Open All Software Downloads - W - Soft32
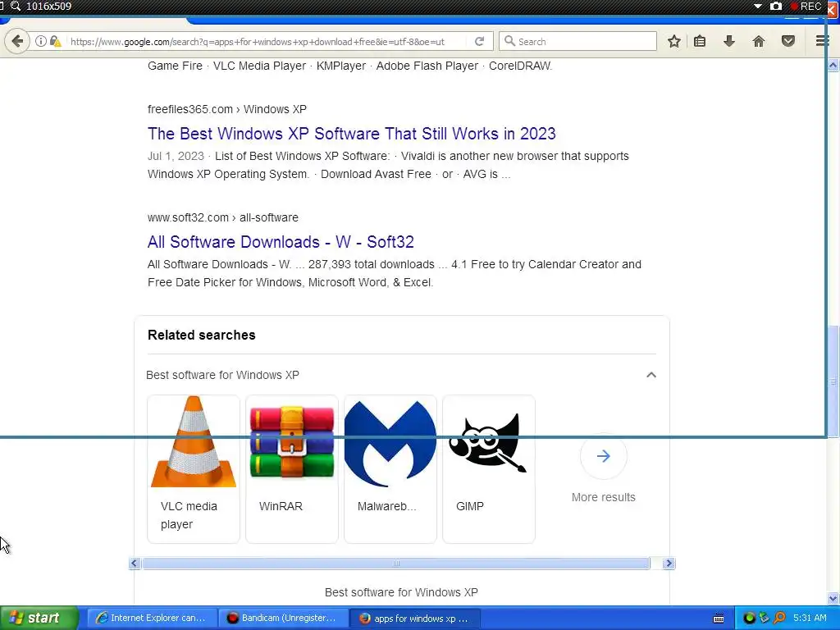The width and height of the screenshot is (840, 630). (x=281, y=242)
